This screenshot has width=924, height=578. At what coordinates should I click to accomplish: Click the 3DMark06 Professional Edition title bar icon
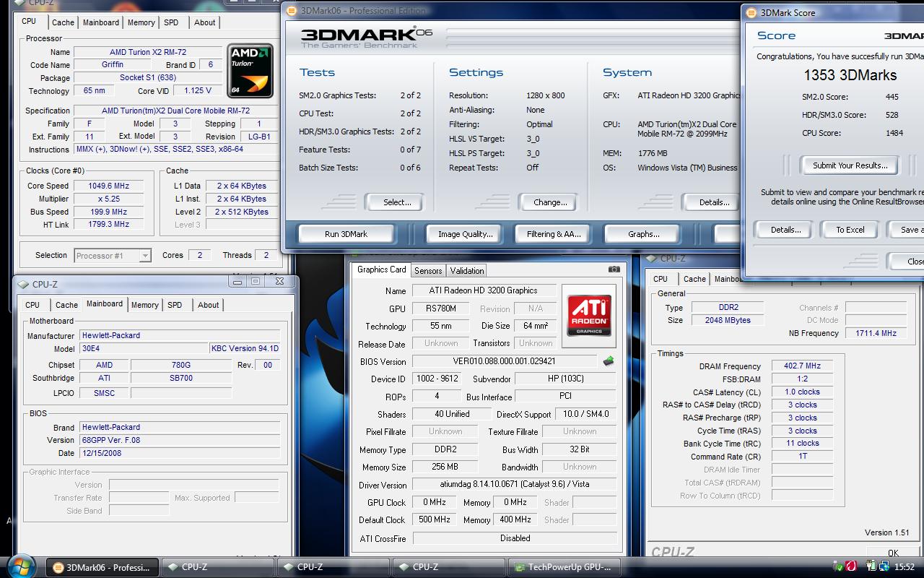click(291, 11)
